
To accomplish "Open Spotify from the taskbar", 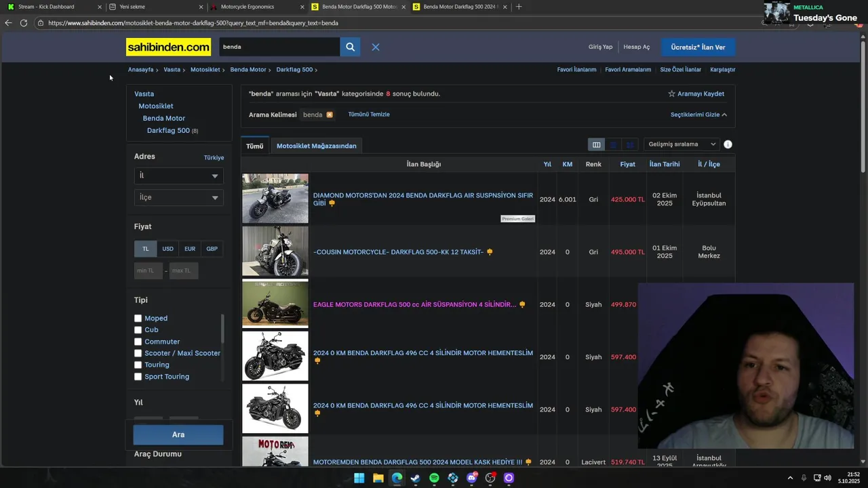I will click(x=434, y=478).
